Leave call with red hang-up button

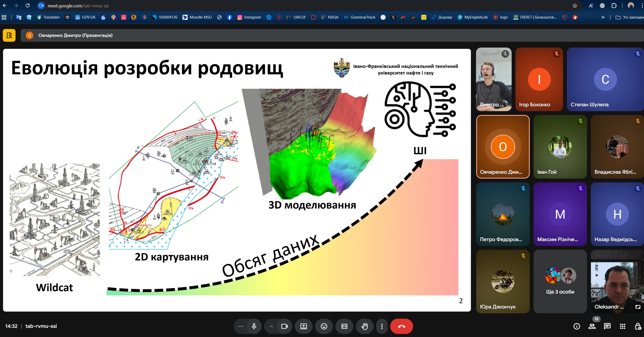pos(401,326)
